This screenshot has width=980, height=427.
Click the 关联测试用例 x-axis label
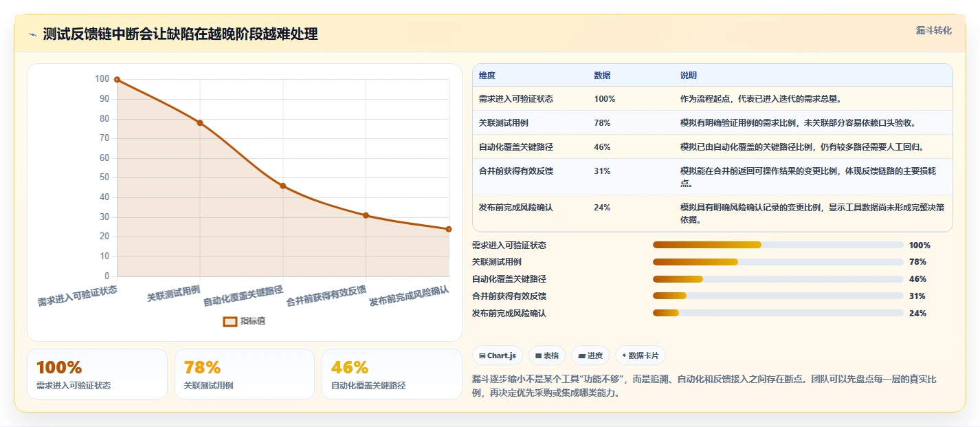(173, 294)
